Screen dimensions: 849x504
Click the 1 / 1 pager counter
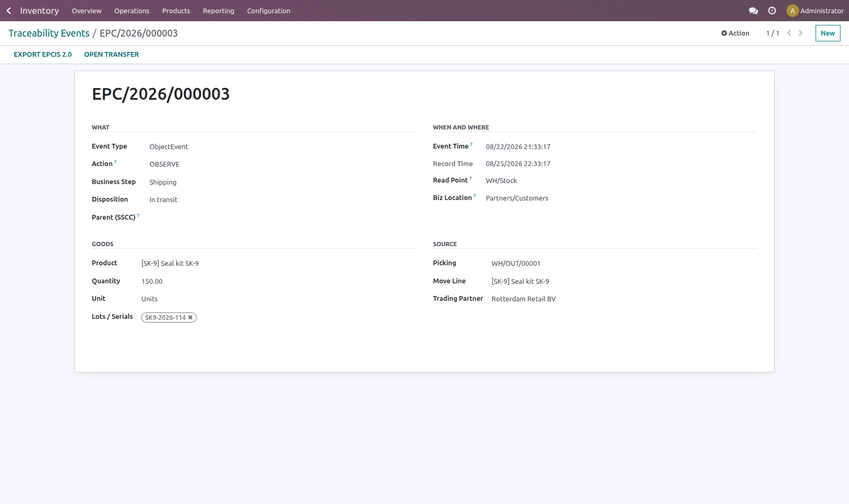[773, 33]
